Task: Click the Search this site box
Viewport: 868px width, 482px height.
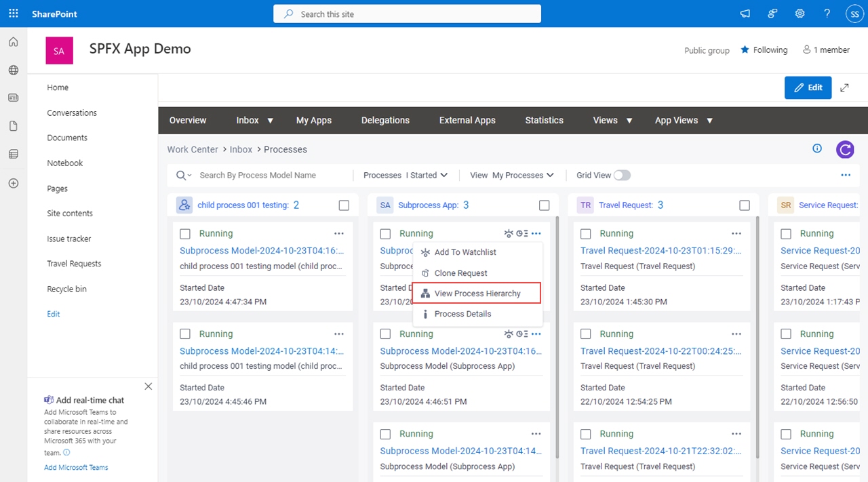Action: point(407,14)
